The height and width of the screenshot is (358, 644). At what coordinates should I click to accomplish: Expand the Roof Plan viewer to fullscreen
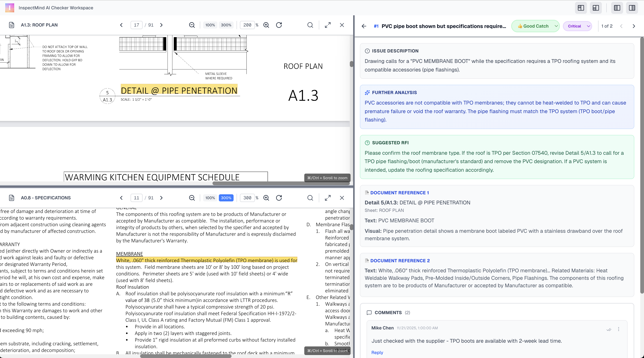327,25
